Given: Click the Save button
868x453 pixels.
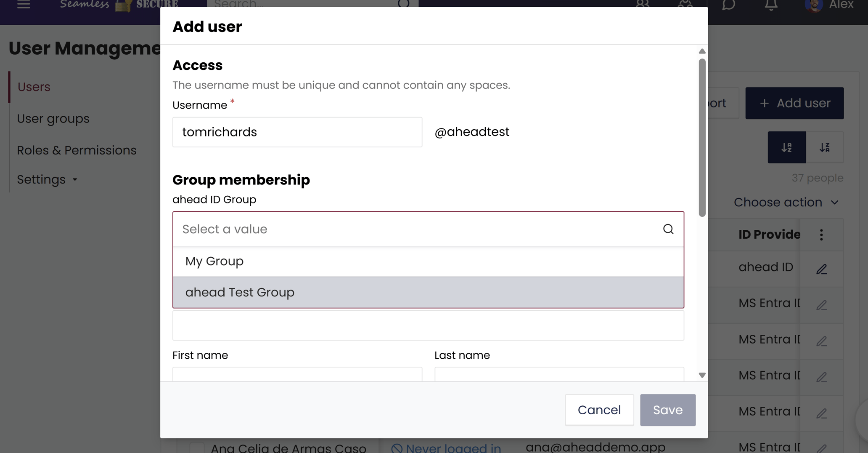Looking at the screenshot, I should pyautogui.click(x=667, y=410).
